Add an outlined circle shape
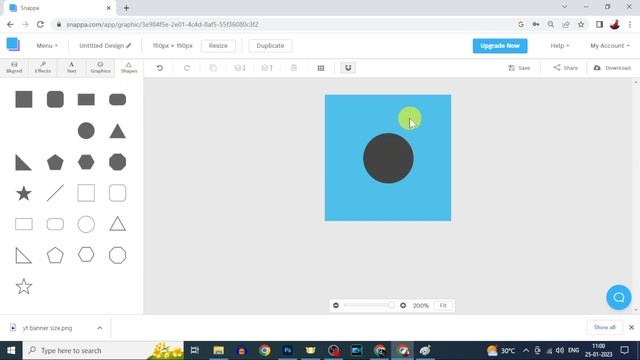Image resolution: width=640 pixels, height=360 pixels. tap(86, 224)
